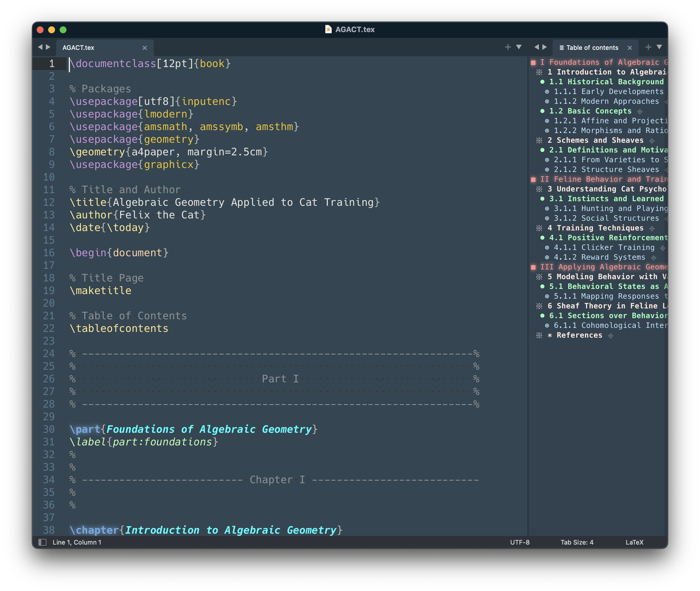Viewport: 700px width, 591px height.
Task: Click the document icon in the title bar
Action: point(328,30)
